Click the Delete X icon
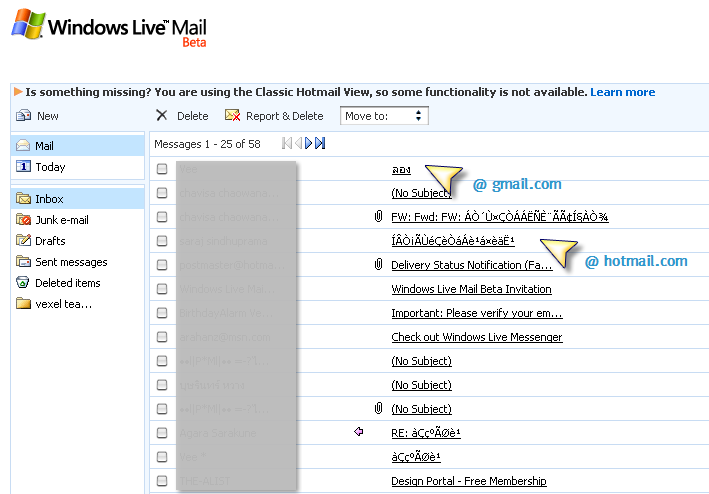Viewport: 709px width, 494px height. [161, 116]
